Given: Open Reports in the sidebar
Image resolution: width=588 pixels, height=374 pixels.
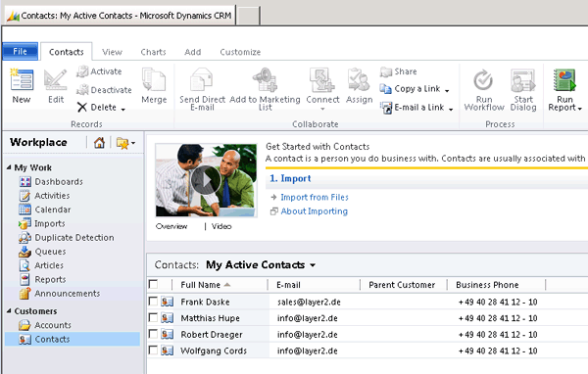Looking at the screenshot, I should (x=42, y=280).
